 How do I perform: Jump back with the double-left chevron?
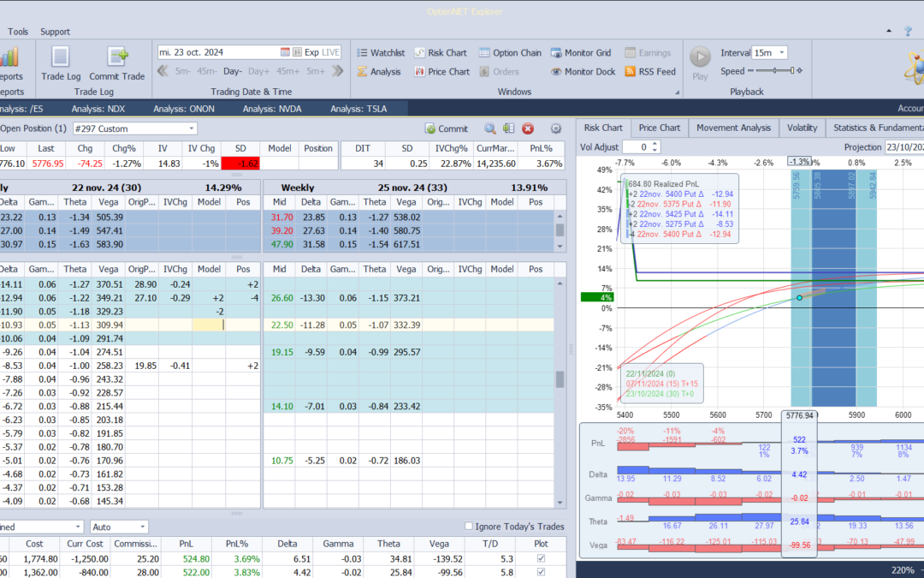pos(163,71)
